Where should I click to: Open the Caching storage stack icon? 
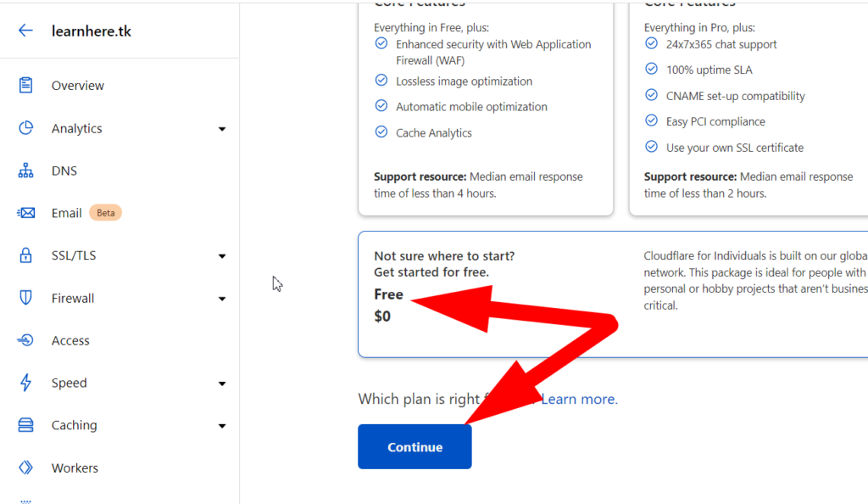[25, 425]
